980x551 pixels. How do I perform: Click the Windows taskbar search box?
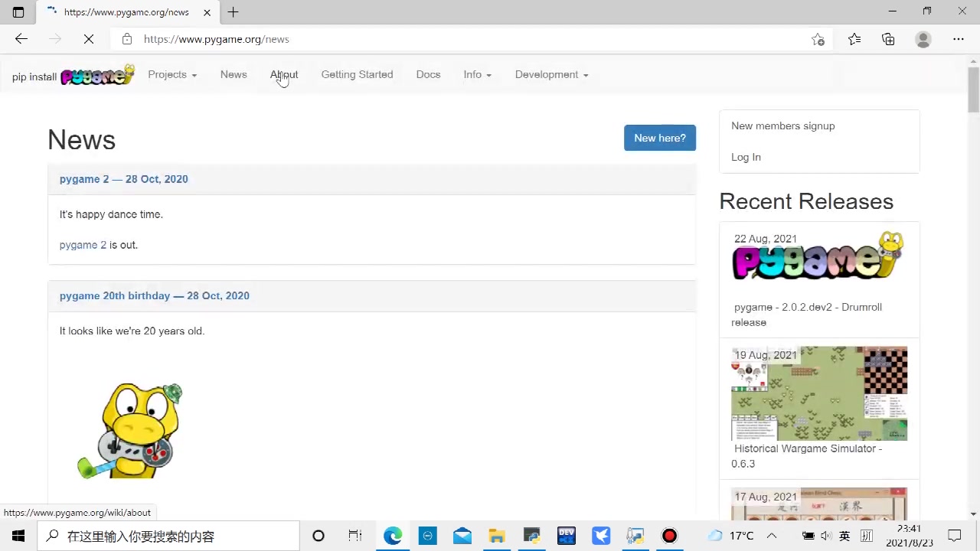(x=168, y=536)
